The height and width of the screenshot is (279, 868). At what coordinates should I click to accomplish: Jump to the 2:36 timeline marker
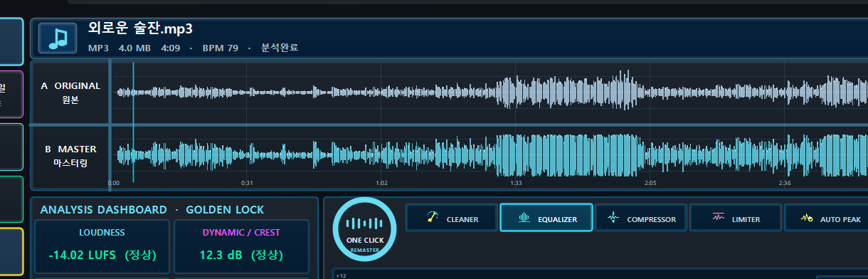[x=785, y=183]
